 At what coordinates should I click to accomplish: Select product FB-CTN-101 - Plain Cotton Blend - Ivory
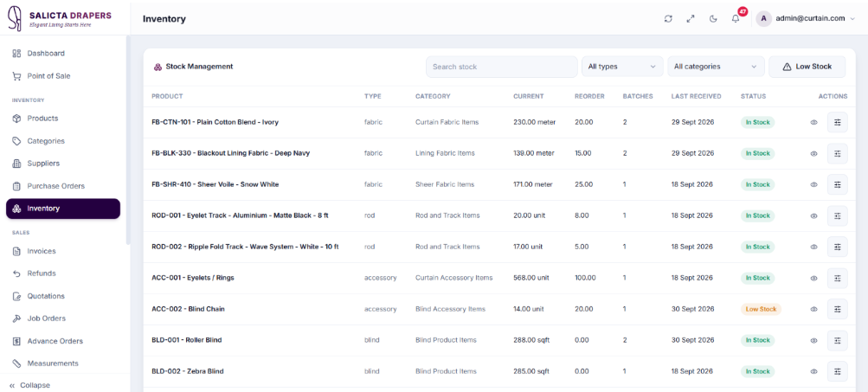[215, 122]
